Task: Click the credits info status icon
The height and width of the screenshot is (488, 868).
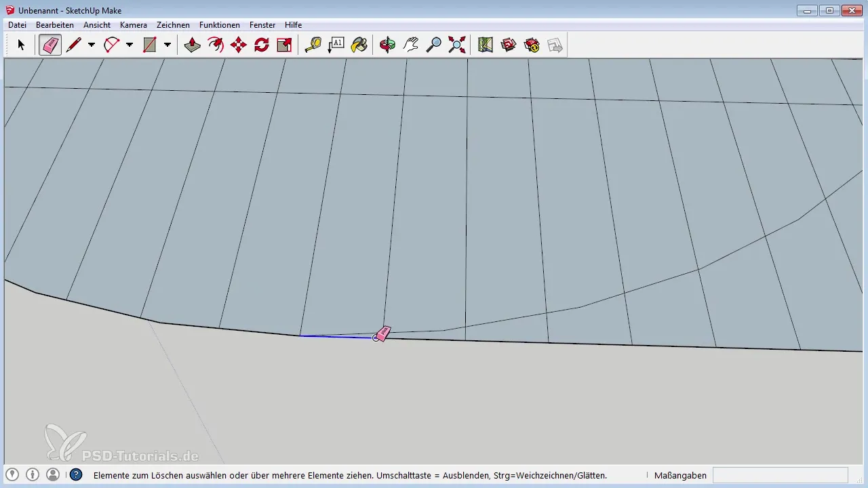Action: (x=33, y=474)
